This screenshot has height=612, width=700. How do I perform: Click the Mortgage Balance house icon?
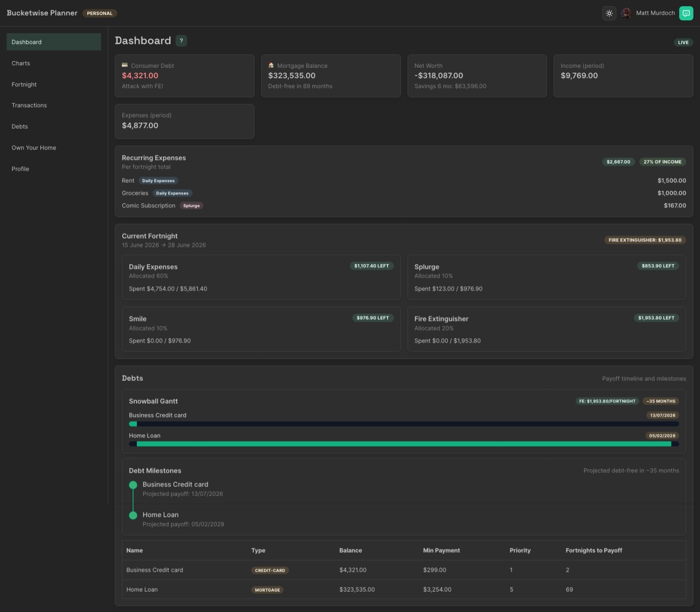(x=271, y=65)
